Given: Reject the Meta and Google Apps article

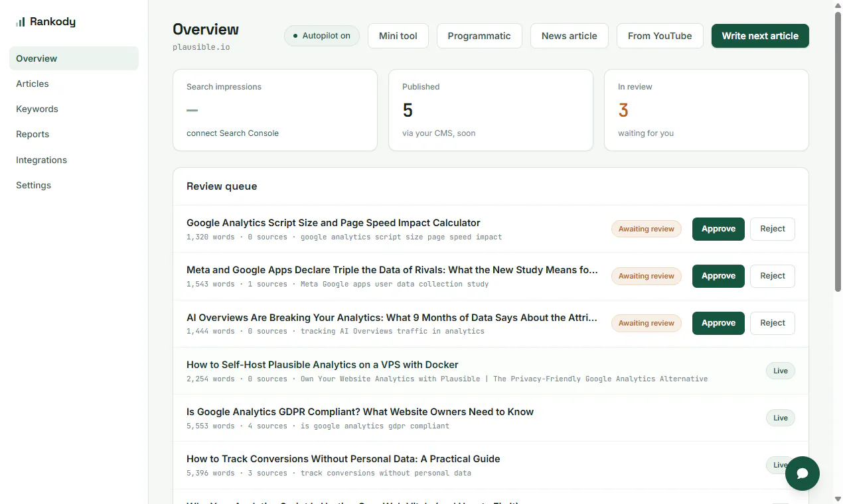Looking at the screenshot, I should (x=773, y=276).
